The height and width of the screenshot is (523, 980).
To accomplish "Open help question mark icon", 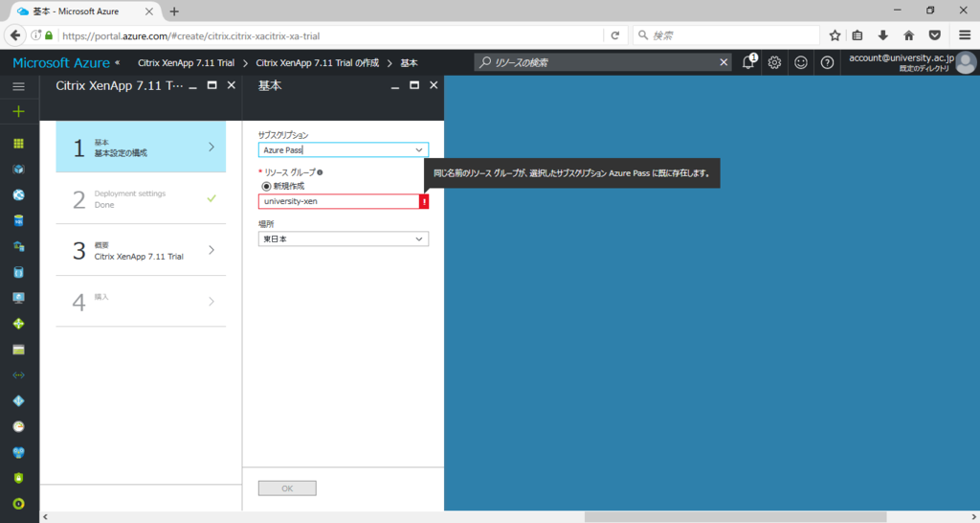I will point(827,62).
